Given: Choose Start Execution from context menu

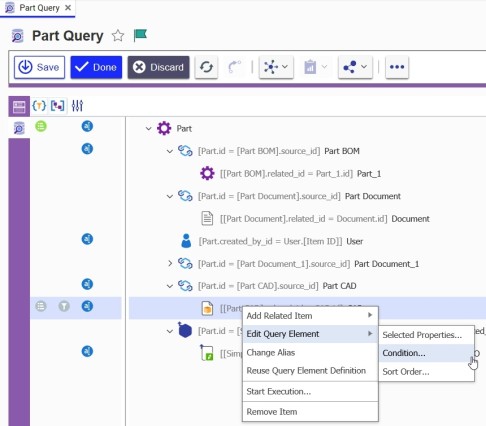Looking at the screenshot, I should (x=310, y=391).
